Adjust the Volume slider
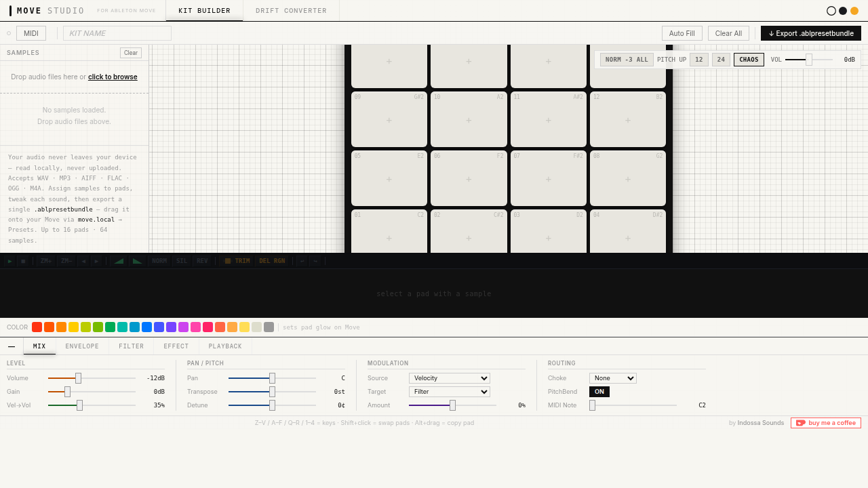868x488 pixels. [92, 378]
